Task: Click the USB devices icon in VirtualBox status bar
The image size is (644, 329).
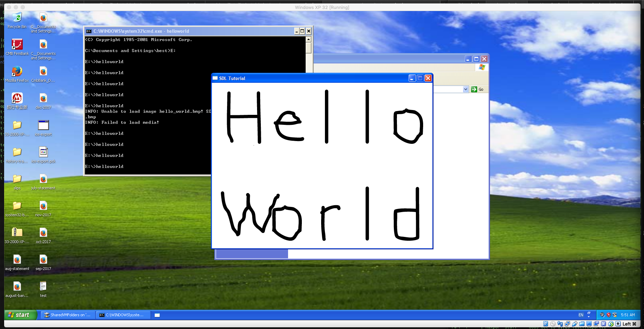Action: pos(574,324)
